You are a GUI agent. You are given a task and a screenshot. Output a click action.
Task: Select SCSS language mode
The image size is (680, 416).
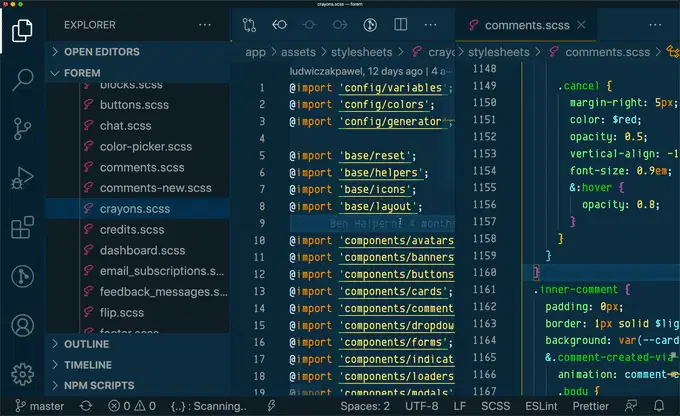pos(495,406)
